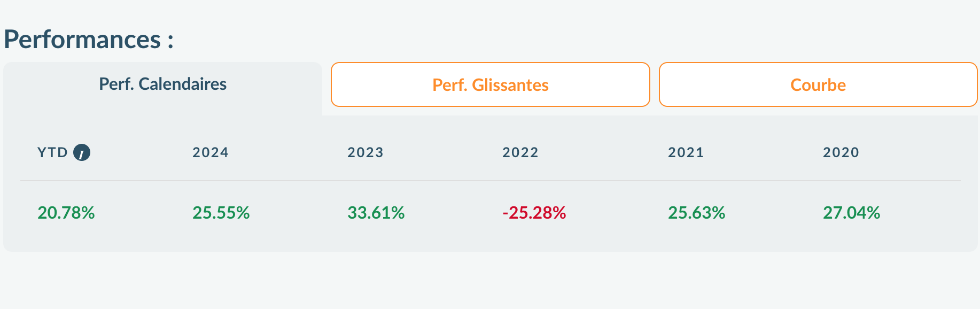The height and width of the screenshot is (309, 980).
Task: Select the YTD column label
Action: coord(52,153)
